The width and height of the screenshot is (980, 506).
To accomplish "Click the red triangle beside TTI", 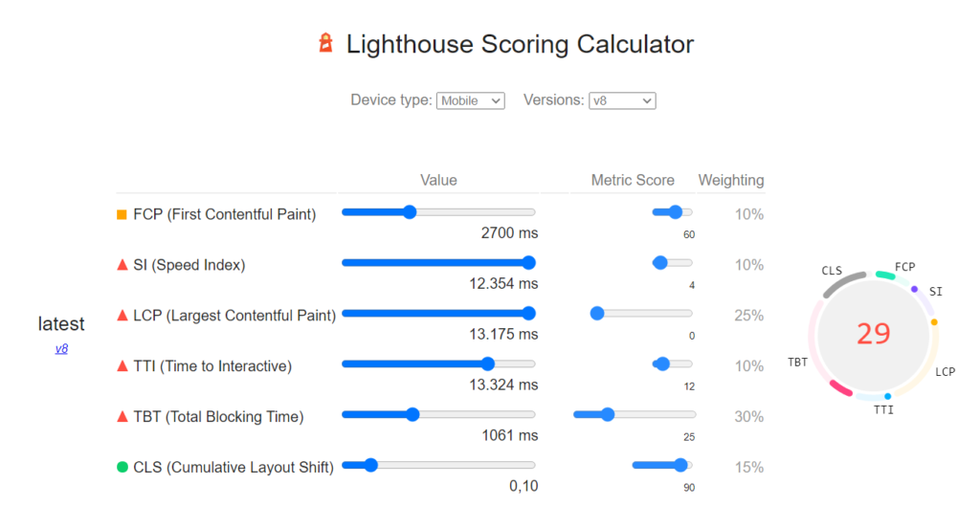I will coord(122,365).
